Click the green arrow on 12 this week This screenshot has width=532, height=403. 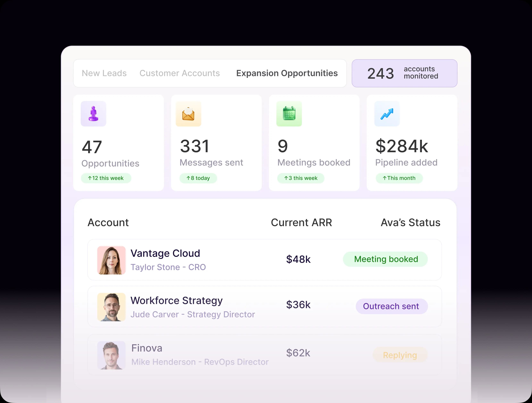point(90,178)
